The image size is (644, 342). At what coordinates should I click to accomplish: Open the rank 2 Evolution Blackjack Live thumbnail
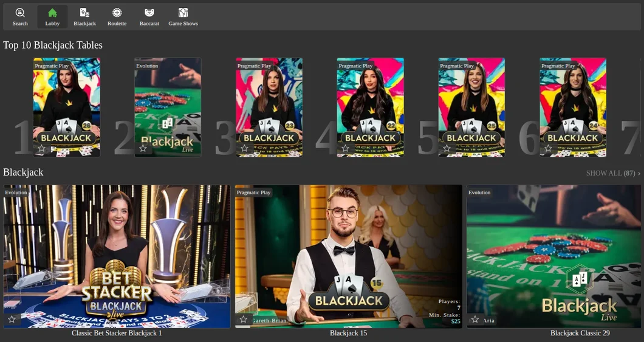pyautogui.click(x=168, y=107)
